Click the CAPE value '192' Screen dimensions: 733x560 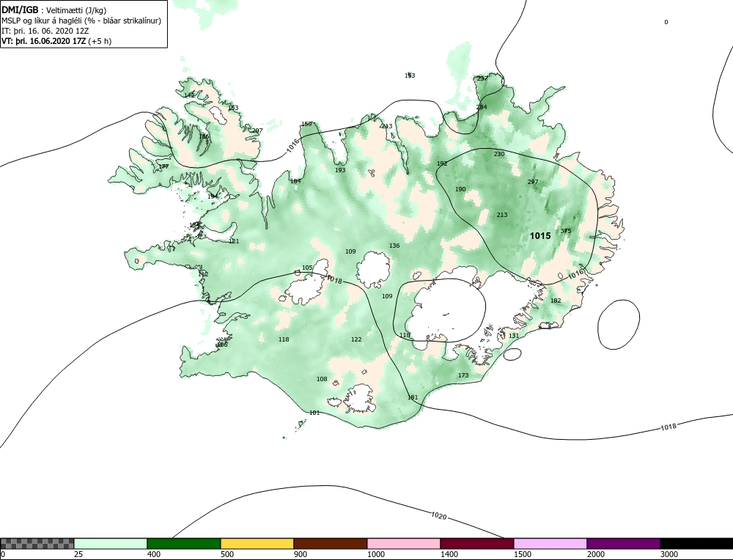442,163
